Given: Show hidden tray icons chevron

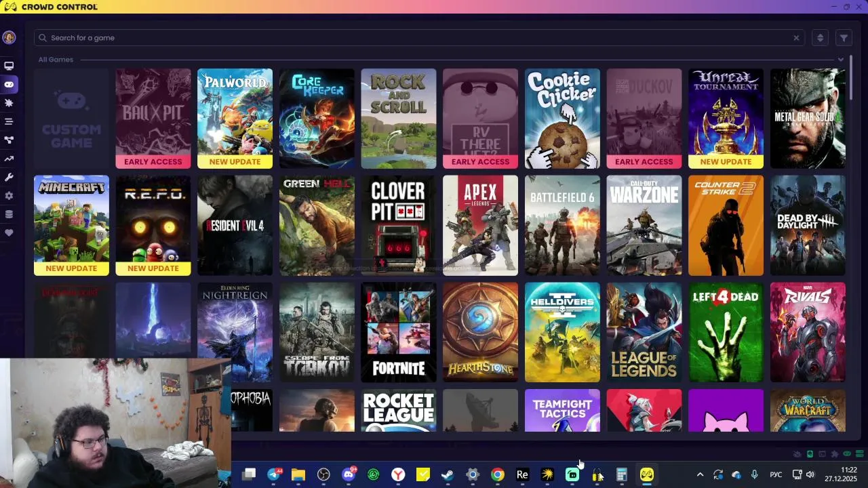Looking at the screenshot, I should tap(700, 475).
